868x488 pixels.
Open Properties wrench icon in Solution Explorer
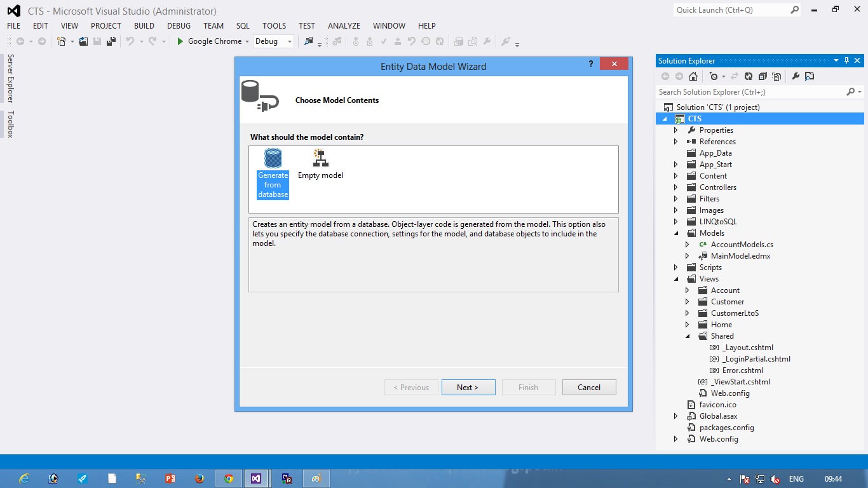[x=796, y=76]
